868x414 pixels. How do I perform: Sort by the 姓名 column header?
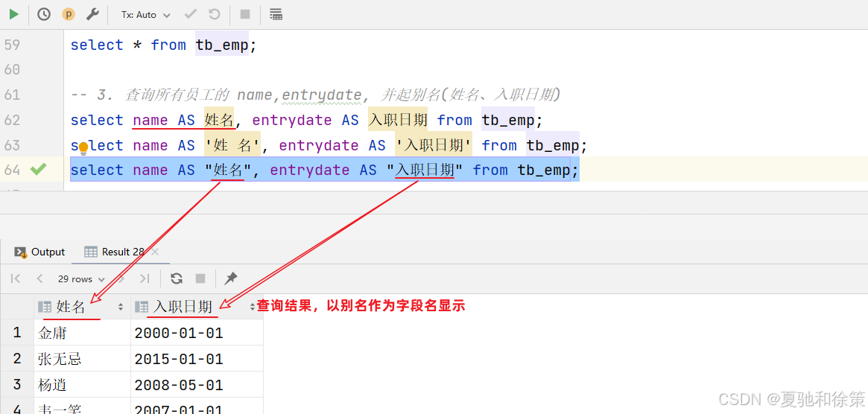point(82,307)
